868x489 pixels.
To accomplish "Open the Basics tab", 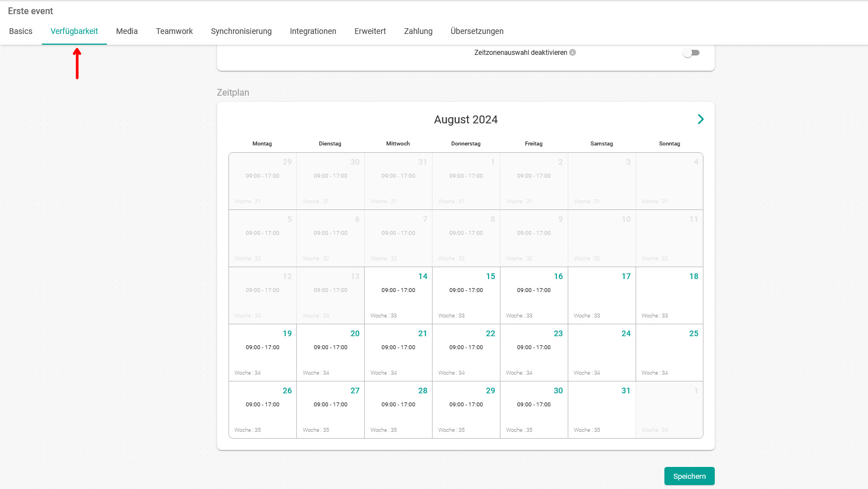I will (21, 31).
